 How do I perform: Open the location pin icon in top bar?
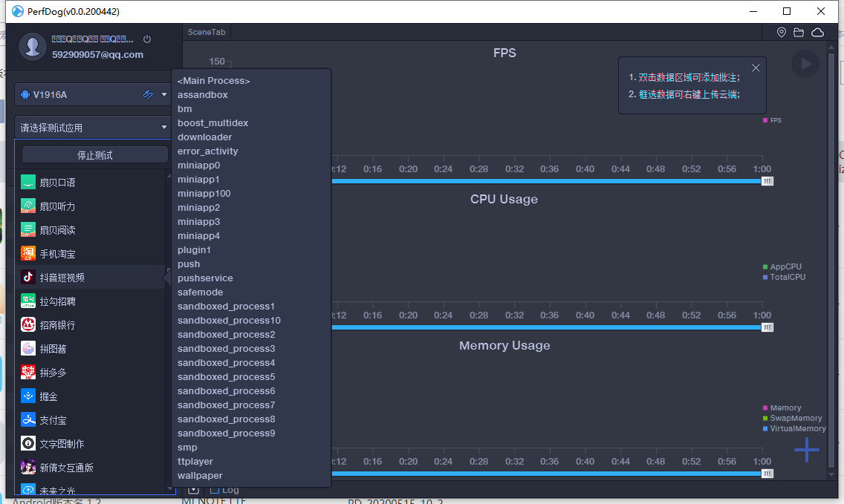pyautogui.click(x=782, y=32)
